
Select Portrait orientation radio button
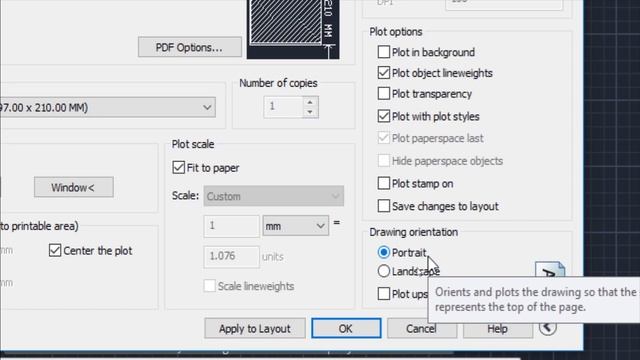(384, 253)
